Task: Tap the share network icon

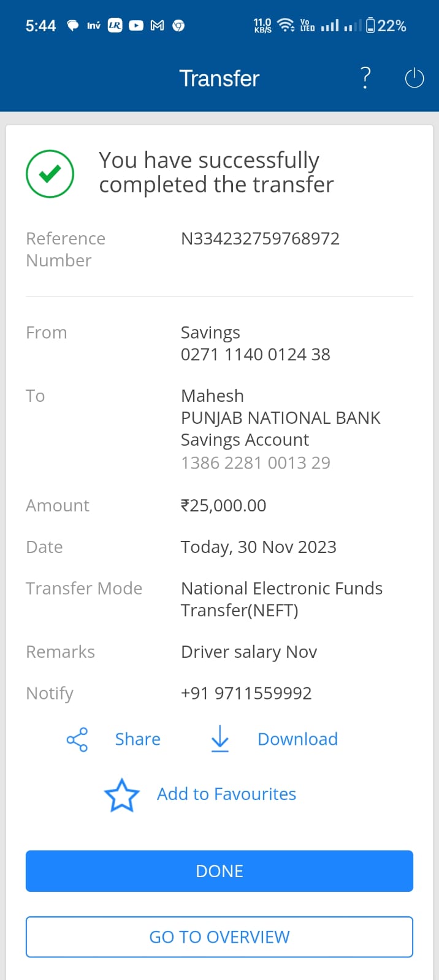Action: [77, 739]
